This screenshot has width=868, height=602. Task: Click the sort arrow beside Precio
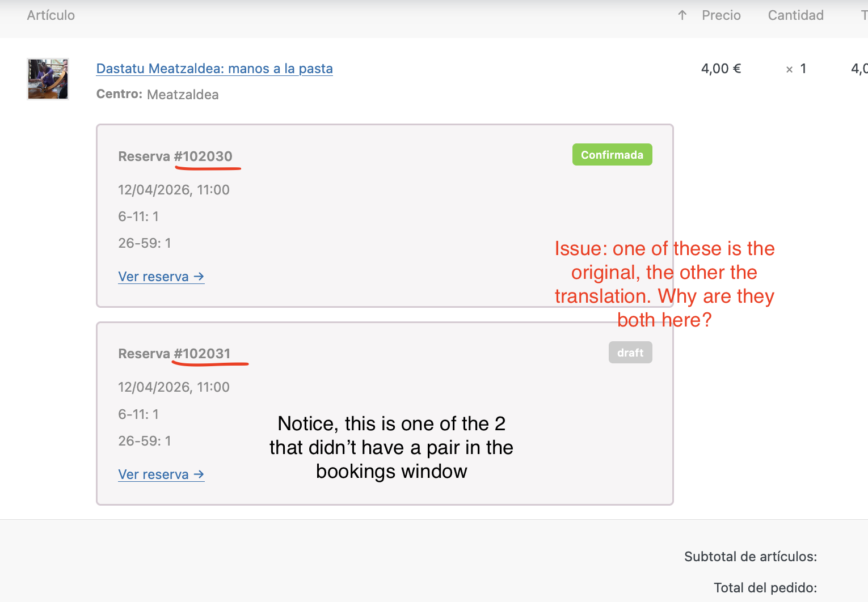[x=682, y=15]
